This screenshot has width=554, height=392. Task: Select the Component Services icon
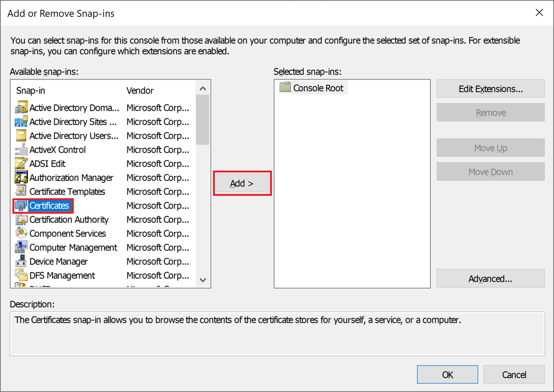(x=21, y=233)
